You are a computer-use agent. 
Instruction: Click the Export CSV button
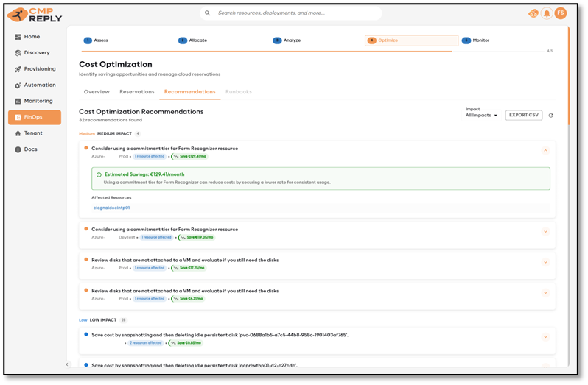pos(524,116)
